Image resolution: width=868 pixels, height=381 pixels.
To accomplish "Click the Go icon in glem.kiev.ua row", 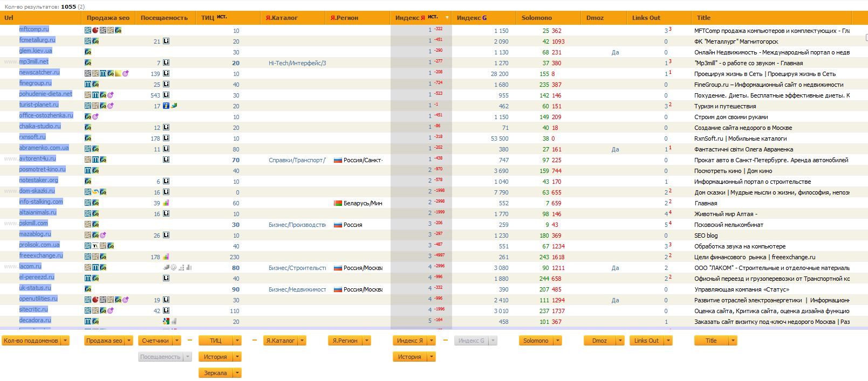I will point(88,52).
